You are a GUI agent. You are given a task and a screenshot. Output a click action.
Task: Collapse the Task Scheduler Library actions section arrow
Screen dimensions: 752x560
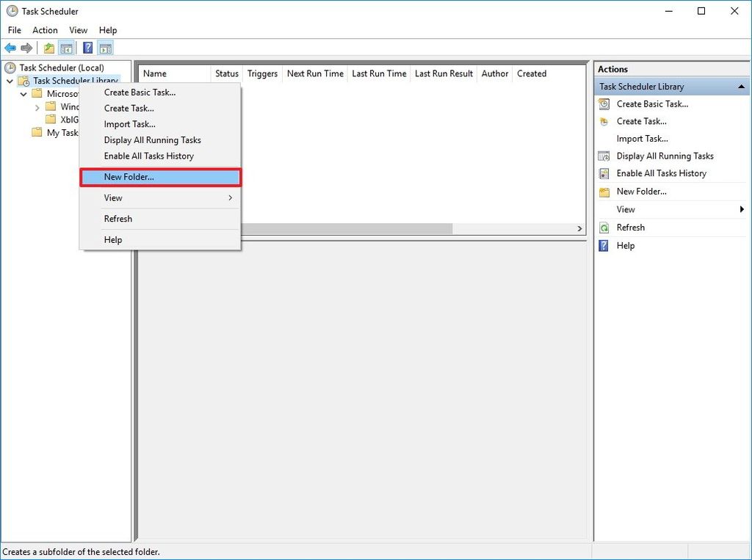point(741,87)
